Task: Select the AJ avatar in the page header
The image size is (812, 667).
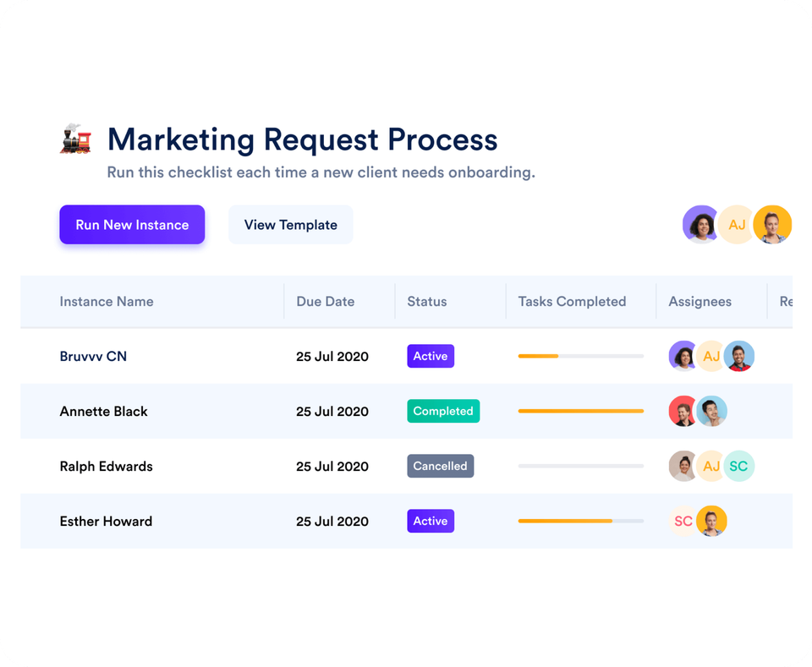Action: tap(737, 225)
